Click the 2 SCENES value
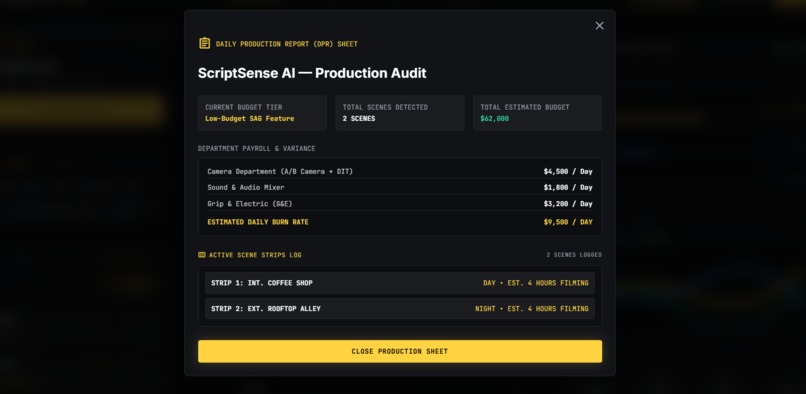The height and width of the screenshot is (394, 806). pyautogui.click(x=359, y=119)
